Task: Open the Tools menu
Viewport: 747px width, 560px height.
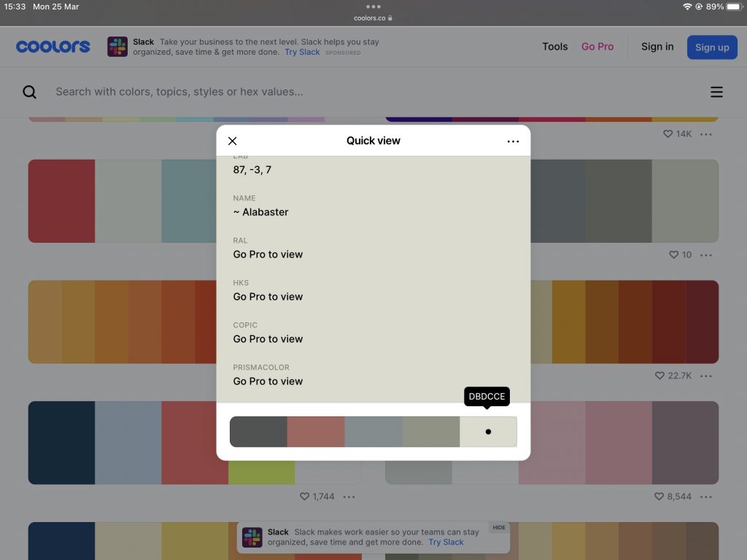Action: 555,47
